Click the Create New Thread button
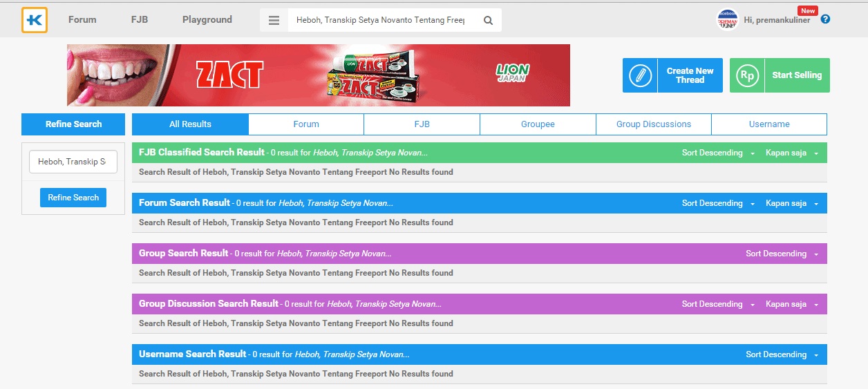 tap(689, 75)
